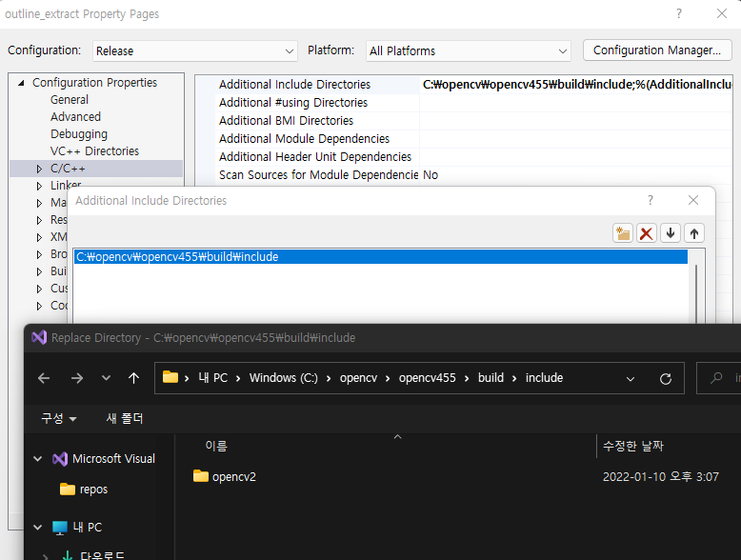The image size is (741, 560).
Task: Move selected directory line up
Action: click(693, 233)
